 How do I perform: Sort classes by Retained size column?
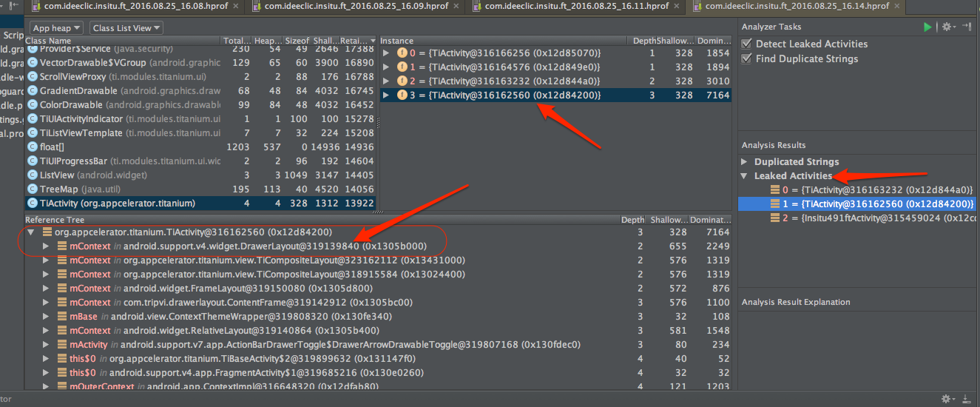[x=356, y=41]
